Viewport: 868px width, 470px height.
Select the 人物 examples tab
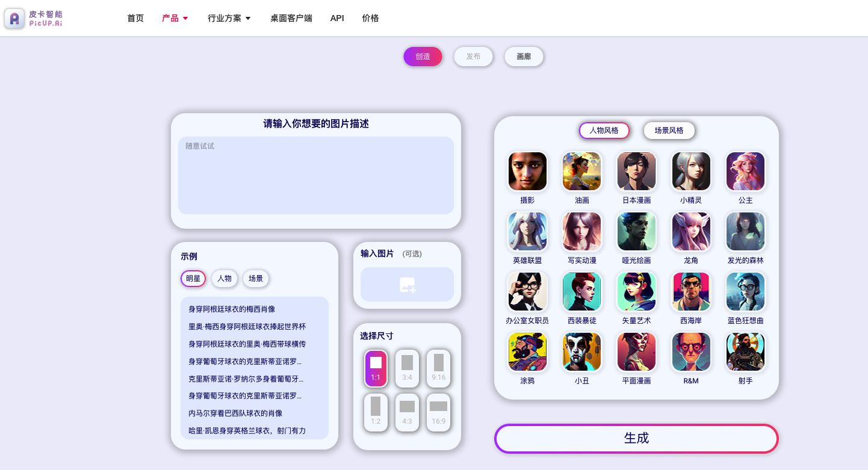click(225, 279)
